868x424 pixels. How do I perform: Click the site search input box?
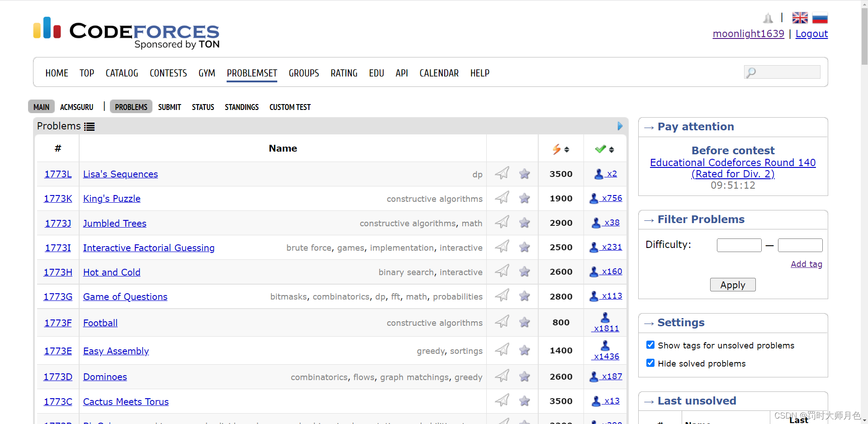(x=782, y=72)
